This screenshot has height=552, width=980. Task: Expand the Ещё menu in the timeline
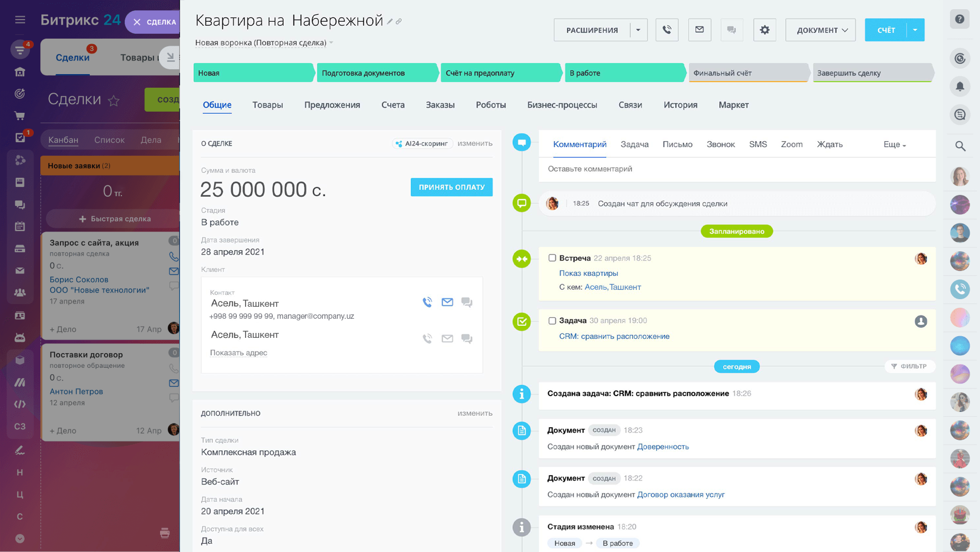coord(893,144)
